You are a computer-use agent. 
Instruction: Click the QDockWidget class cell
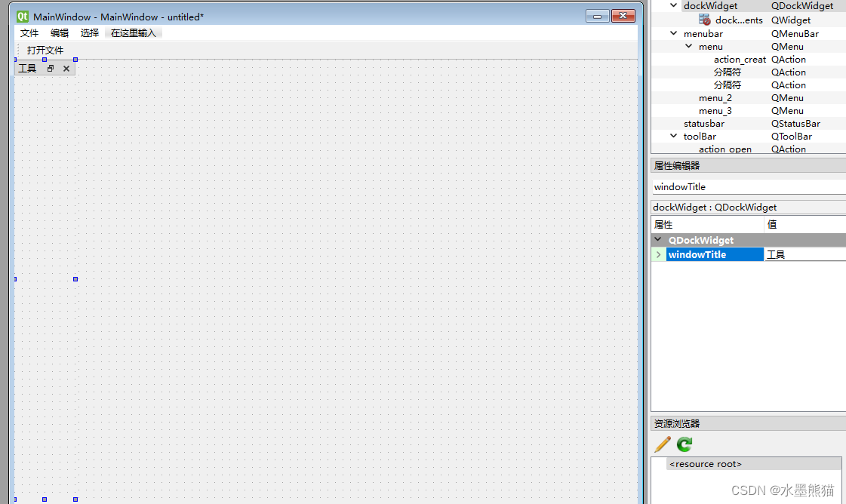coord(802,5)
